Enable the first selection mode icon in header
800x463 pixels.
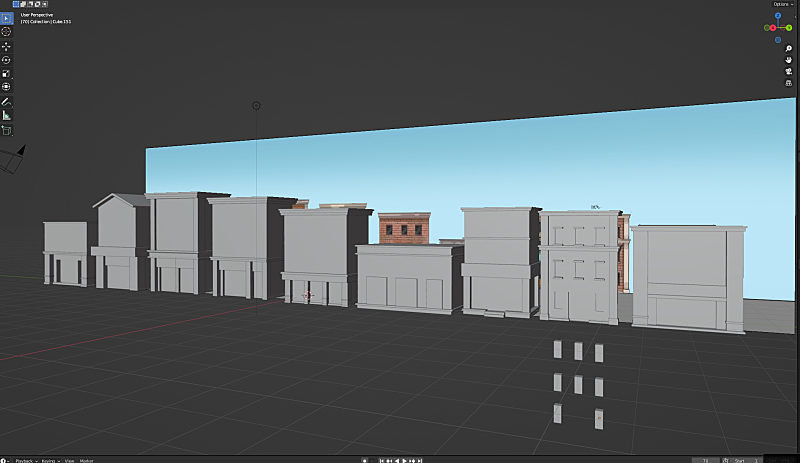point(15,4)
